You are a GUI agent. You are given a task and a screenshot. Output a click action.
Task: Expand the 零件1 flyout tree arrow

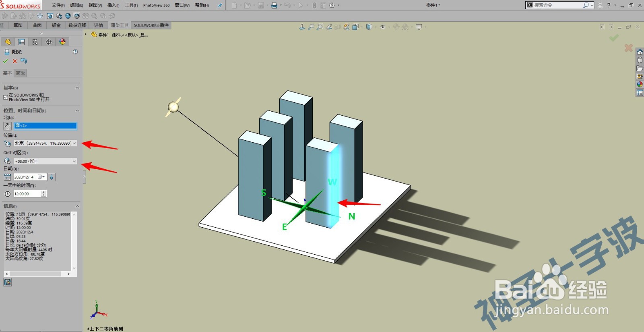[86, 35]
